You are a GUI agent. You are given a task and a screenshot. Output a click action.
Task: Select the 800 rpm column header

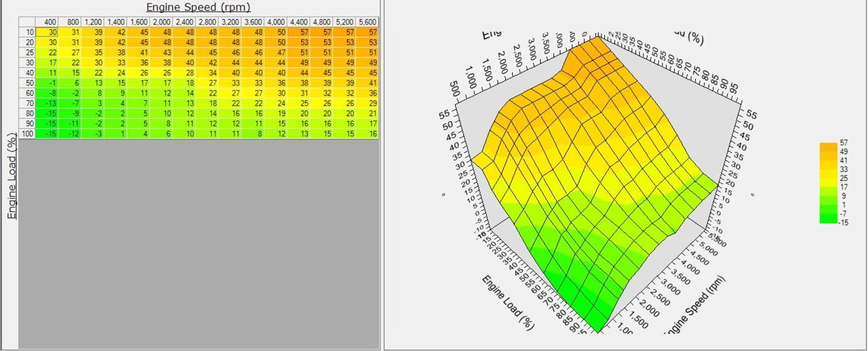point(70,22)
